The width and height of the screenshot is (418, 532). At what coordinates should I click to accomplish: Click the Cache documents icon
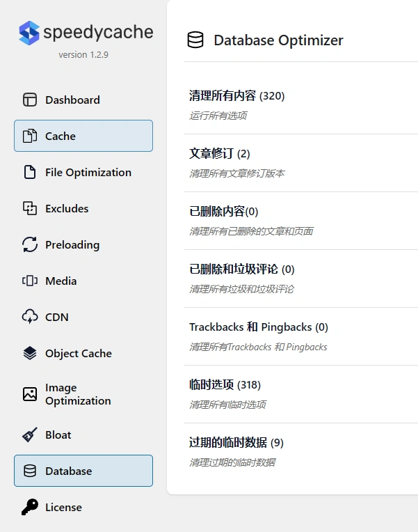coord(30,136)
